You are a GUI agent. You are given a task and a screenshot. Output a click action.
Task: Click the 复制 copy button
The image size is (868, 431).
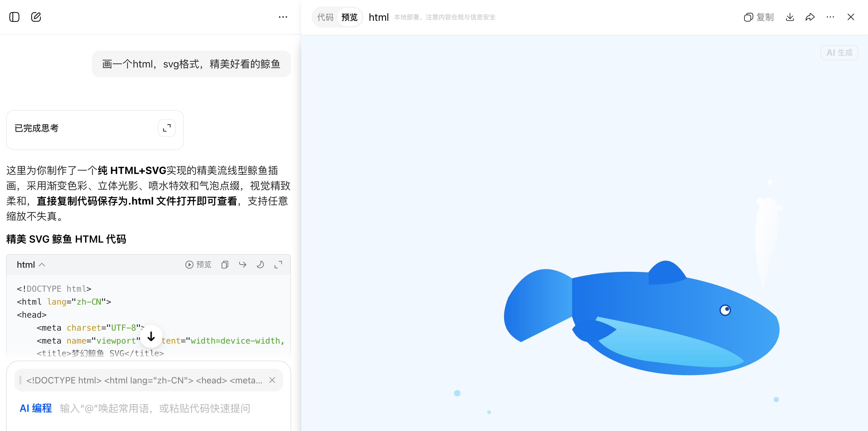tap(758, 17)
